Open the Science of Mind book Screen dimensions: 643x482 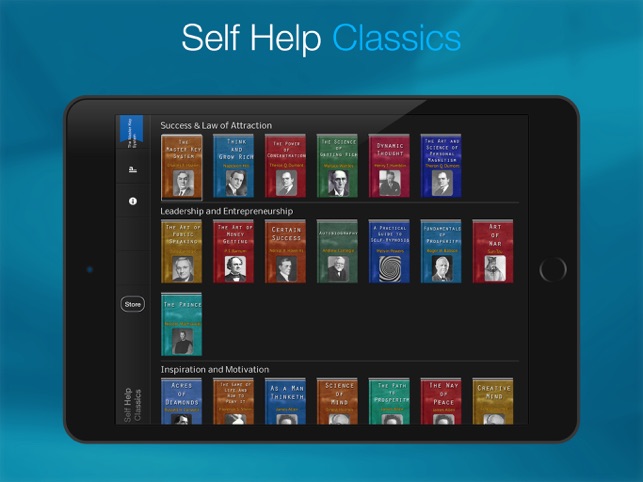[337, 401]
